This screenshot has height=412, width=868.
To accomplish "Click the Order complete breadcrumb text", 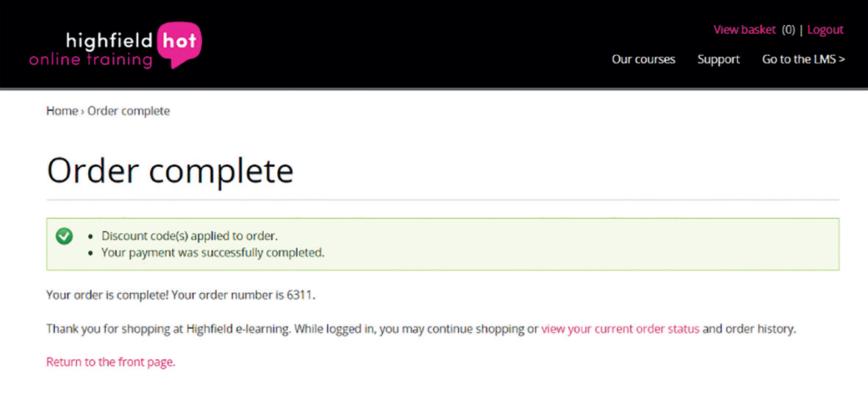I will [x=129, y=111].
